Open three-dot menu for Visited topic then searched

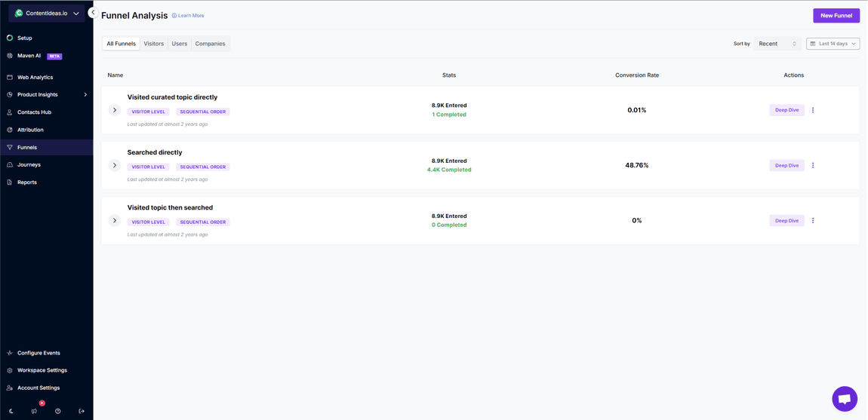[813, 221]
